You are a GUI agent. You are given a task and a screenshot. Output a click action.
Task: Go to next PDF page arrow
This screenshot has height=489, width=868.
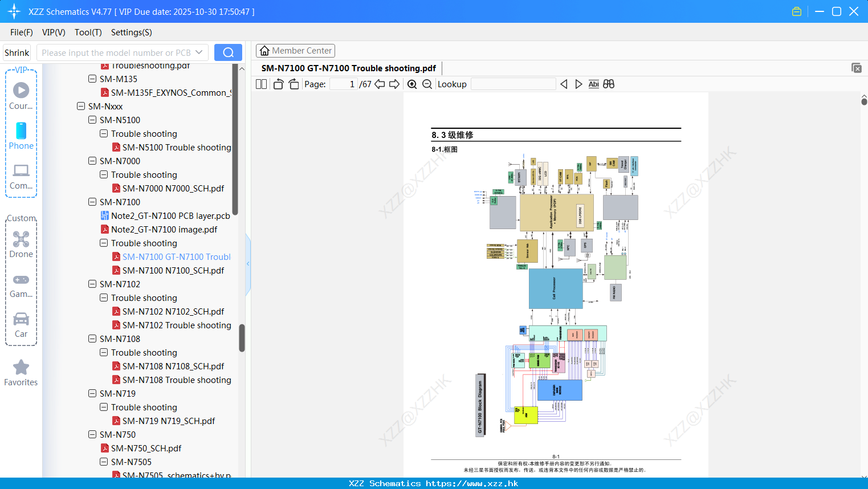pos(394,84)
